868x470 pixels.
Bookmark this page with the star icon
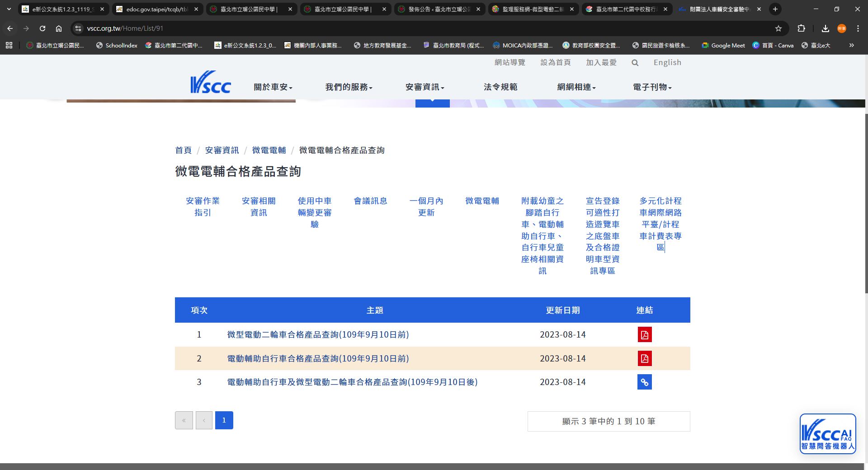click(x=778, y=28)
